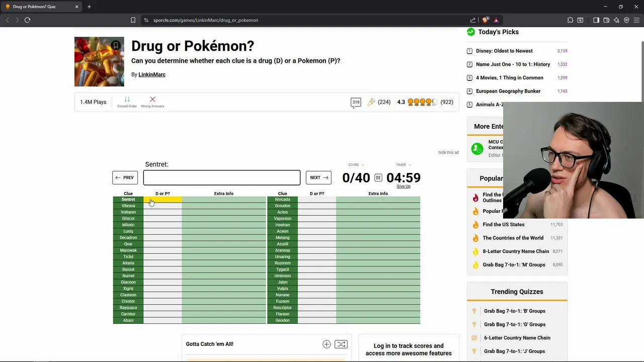Launch Leo AI sparkle icon
Screen dimensions: 644x362
(x=616, y=20)
